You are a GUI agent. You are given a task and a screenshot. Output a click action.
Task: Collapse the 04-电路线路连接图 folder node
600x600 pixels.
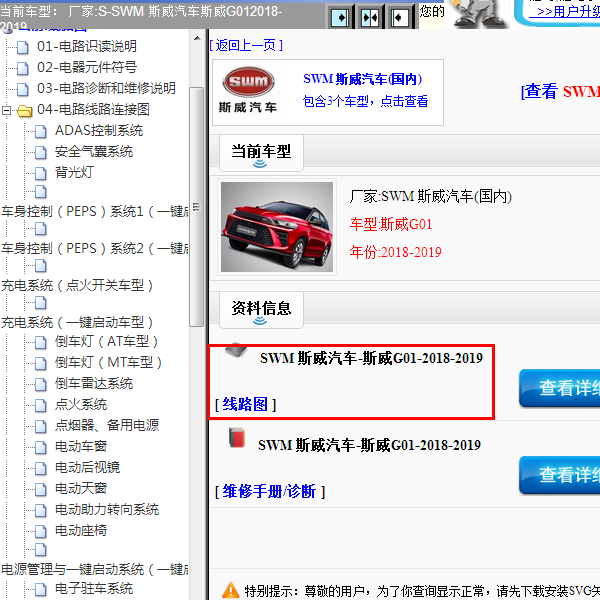point(6,111)
